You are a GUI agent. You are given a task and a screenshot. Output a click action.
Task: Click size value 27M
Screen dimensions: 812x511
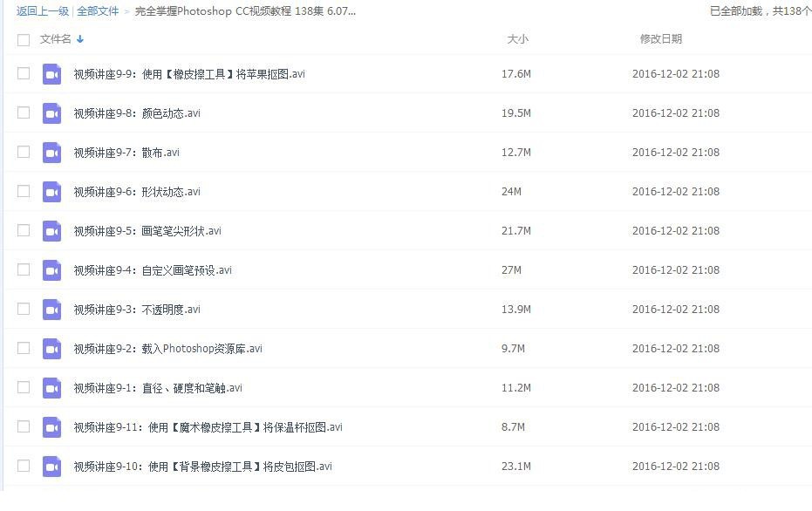point(512,270)
